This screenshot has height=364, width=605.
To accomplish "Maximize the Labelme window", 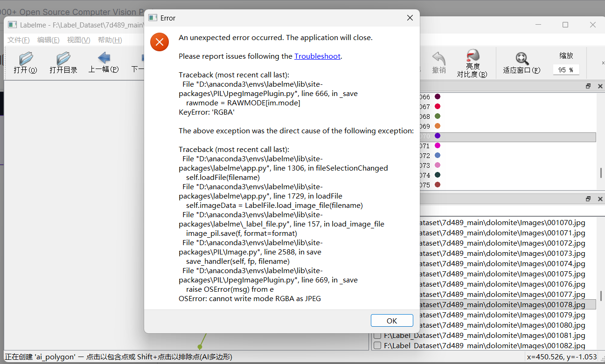I will pyautogui.click(x=565, y=25).
